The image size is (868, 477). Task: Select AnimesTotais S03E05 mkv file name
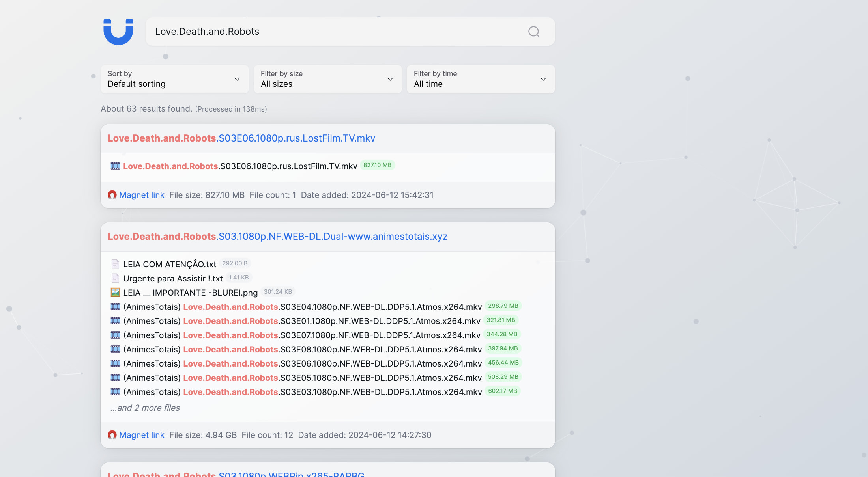coord(303,378)
